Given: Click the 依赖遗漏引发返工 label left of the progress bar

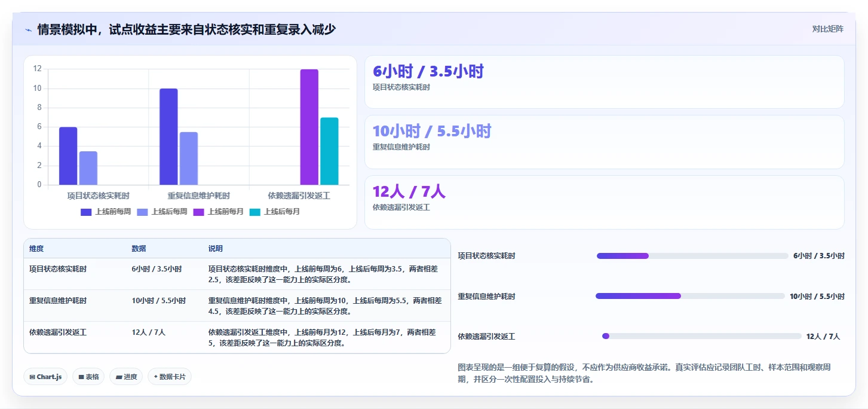Looking at the screenshot, I should pos(487,337).
